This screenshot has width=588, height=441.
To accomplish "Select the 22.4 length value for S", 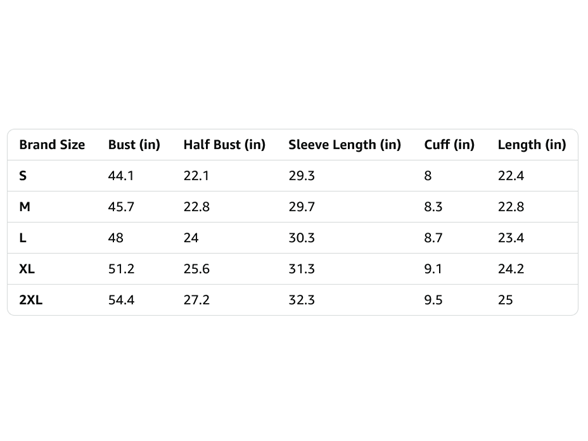I will pyautogui.click(x=511, y=176).
